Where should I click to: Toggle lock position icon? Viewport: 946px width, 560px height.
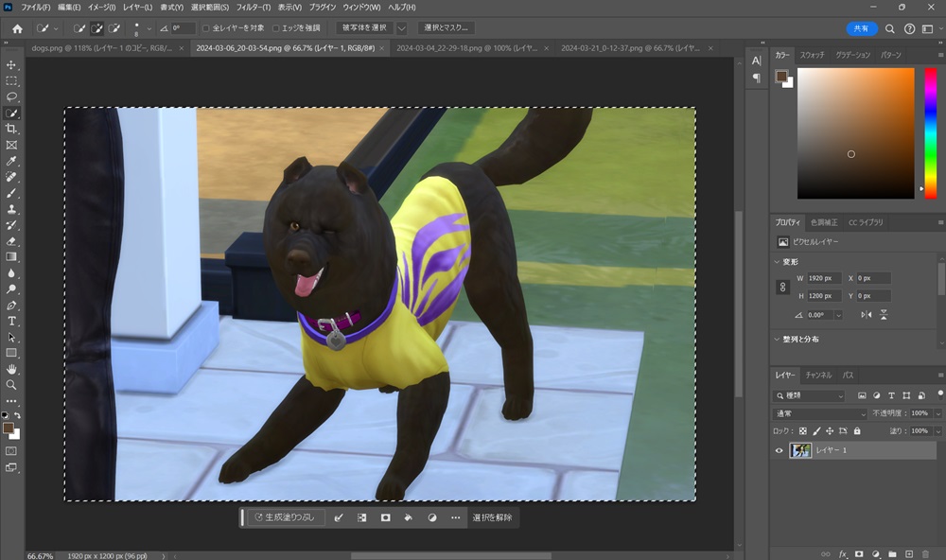tap(830, 430)
